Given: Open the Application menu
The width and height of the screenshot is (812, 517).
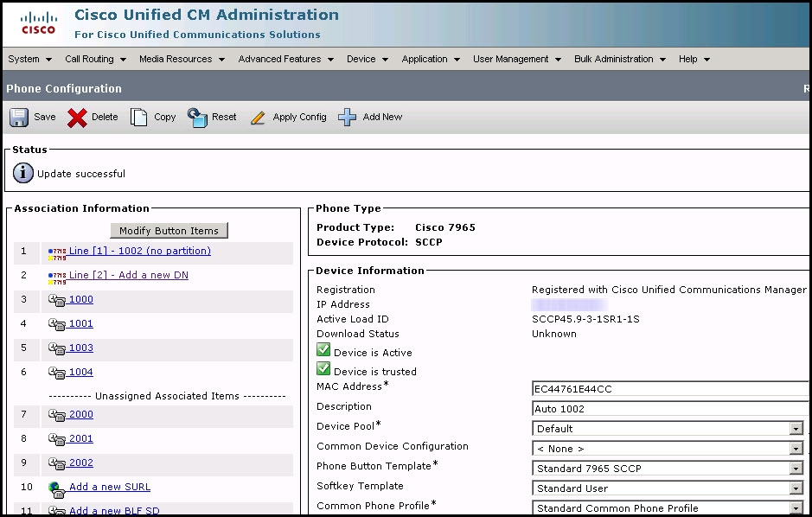Looking at the screenshot, I should point(431,59).
